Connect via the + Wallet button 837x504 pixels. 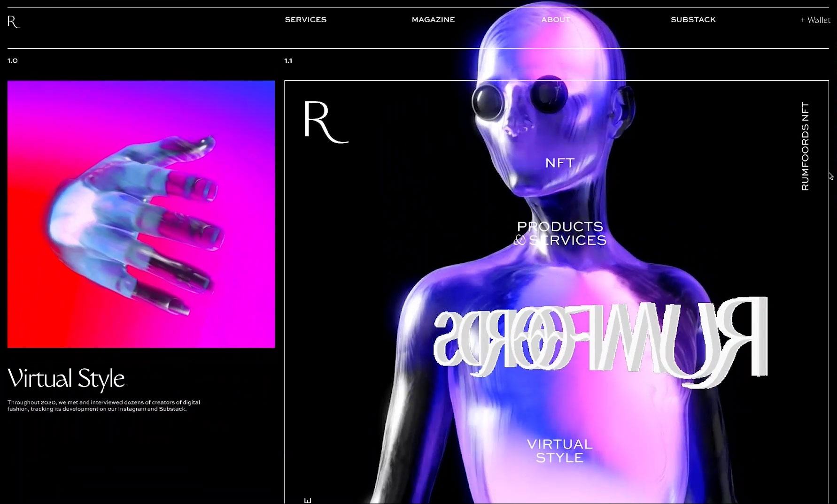click(x=815, y=20)
